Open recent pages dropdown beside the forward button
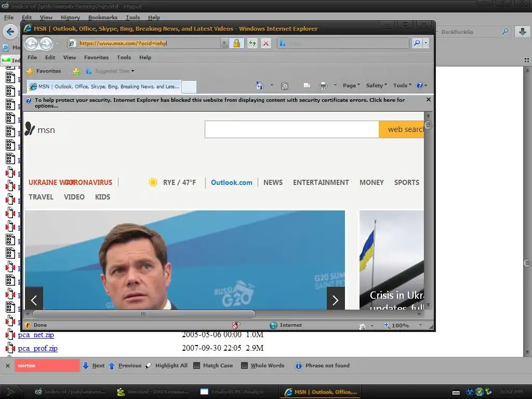The width and height of the screenshot is (532, 399). click(57, 44)
